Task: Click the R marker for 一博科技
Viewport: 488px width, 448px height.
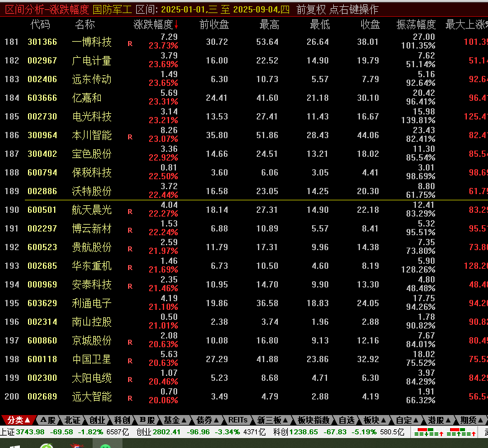Action: tap(130, 44)
